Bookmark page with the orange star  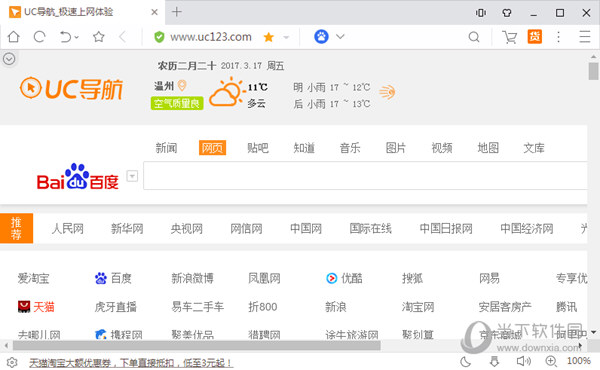click(x=269, y=37)
